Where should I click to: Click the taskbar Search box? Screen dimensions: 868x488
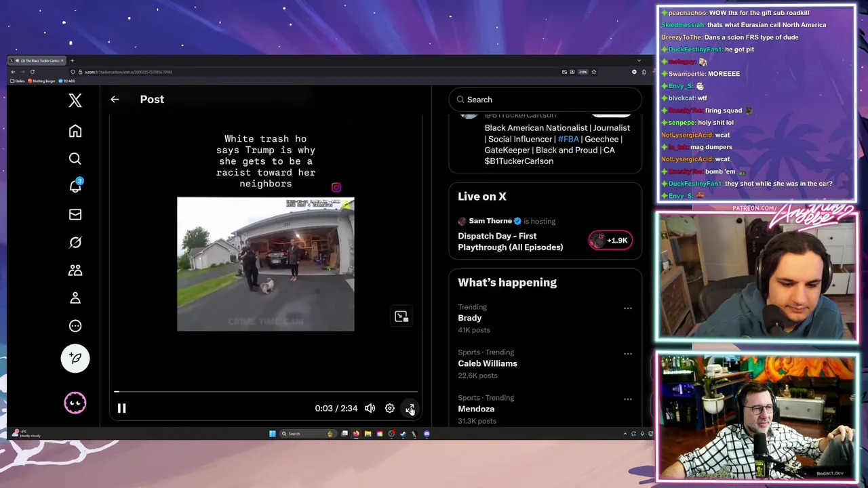pyautogui.click(x=309, y=434)
